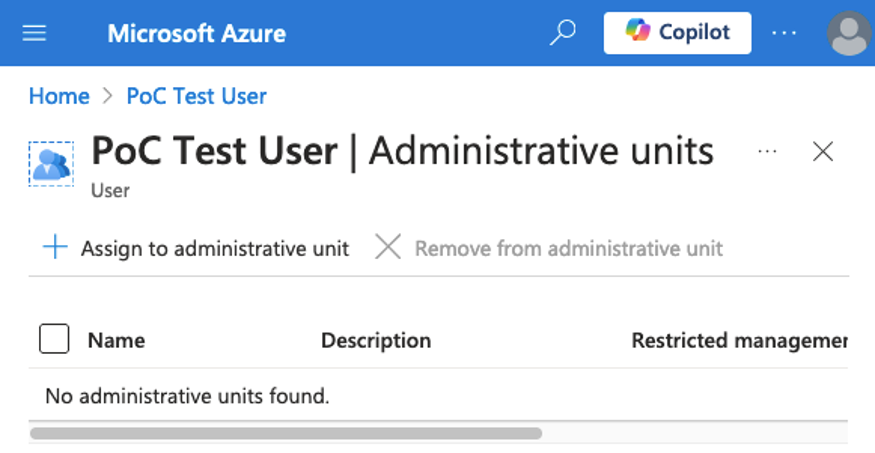Click the 'No administrative units found.' text
875x453 pixels.
[x=188, y=396]
